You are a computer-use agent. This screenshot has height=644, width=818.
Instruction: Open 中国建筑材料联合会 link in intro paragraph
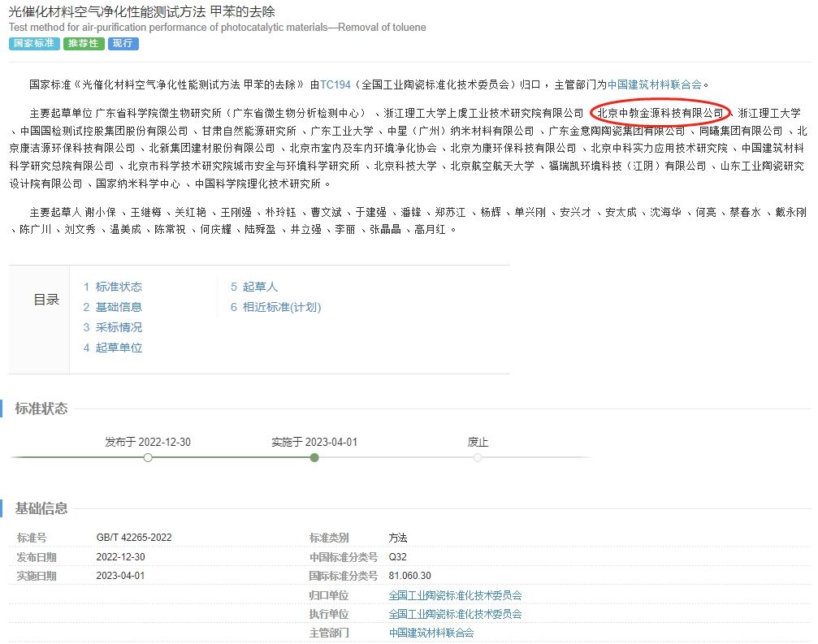tap(655, 84)
